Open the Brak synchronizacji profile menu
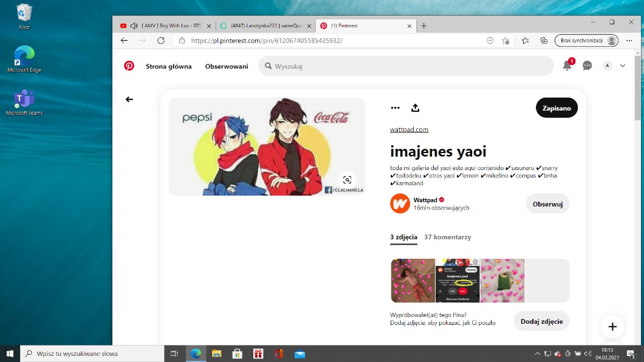Screen dimensions: 644x362 tap(586, 41)
